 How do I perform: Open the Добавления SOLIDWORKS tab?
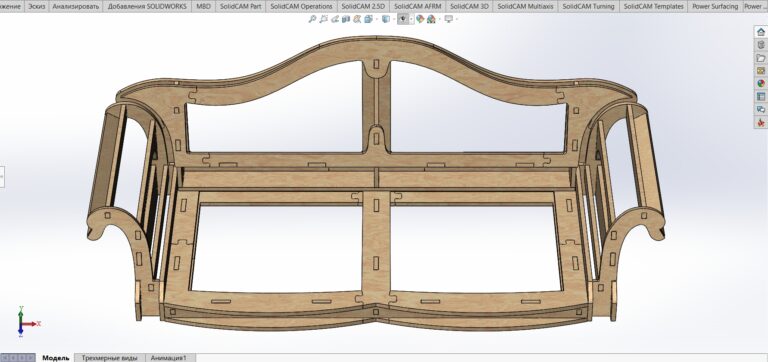[x=147, y=6]
